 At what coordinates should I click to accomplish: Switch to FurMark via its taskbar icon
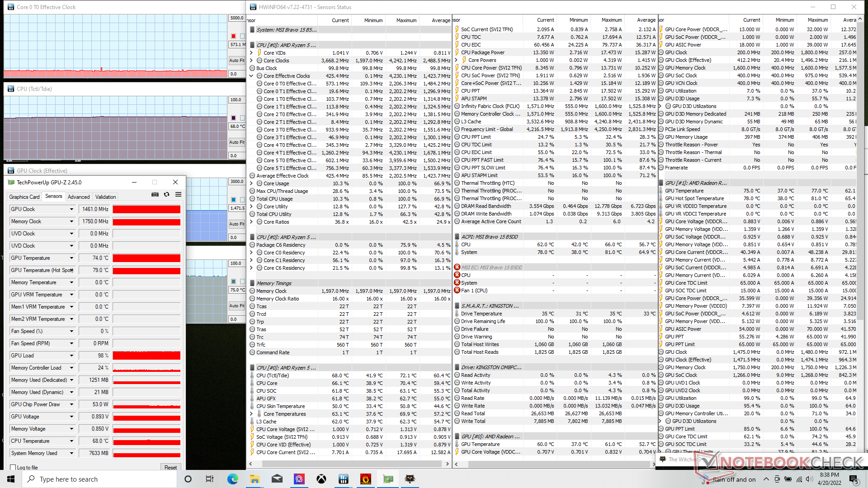tap(365, 479)
